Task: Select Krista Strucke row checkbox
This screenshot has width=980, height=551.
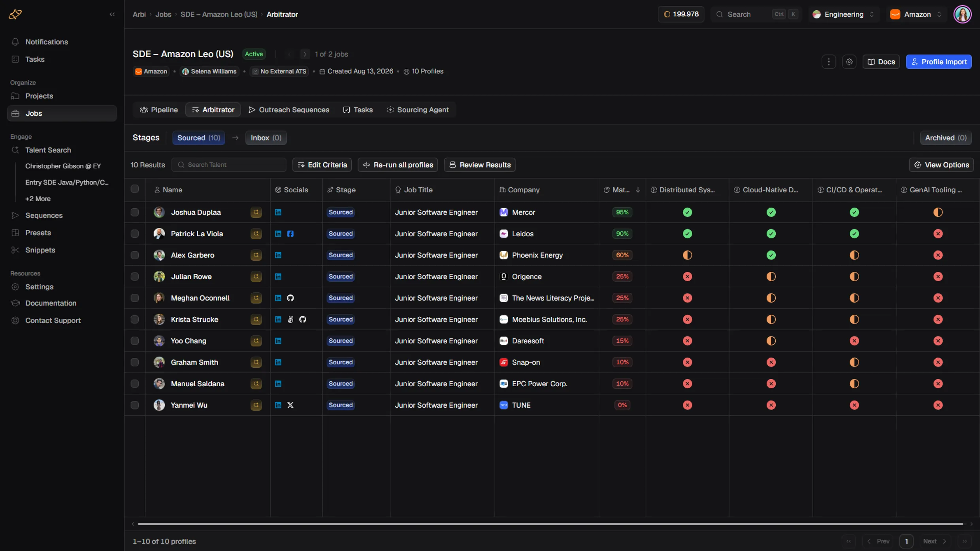Action: click(x=135, y=319)
